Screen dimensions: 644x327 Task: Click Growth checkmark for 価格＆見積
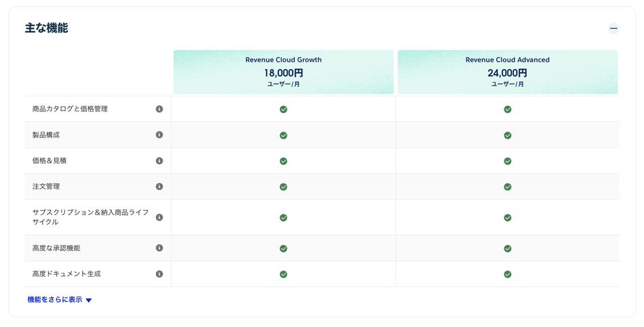coord(283,161)
